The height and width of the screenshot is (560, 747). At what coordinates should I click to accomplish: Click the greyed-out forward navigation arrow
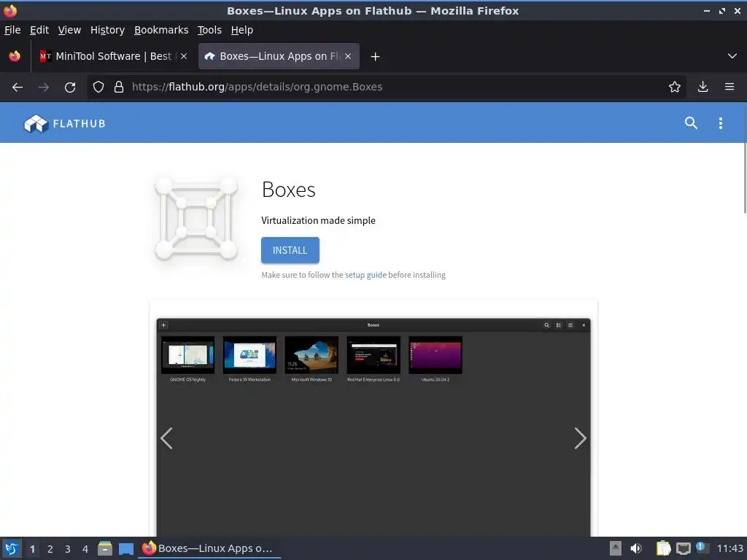click(x=44, y=87)
